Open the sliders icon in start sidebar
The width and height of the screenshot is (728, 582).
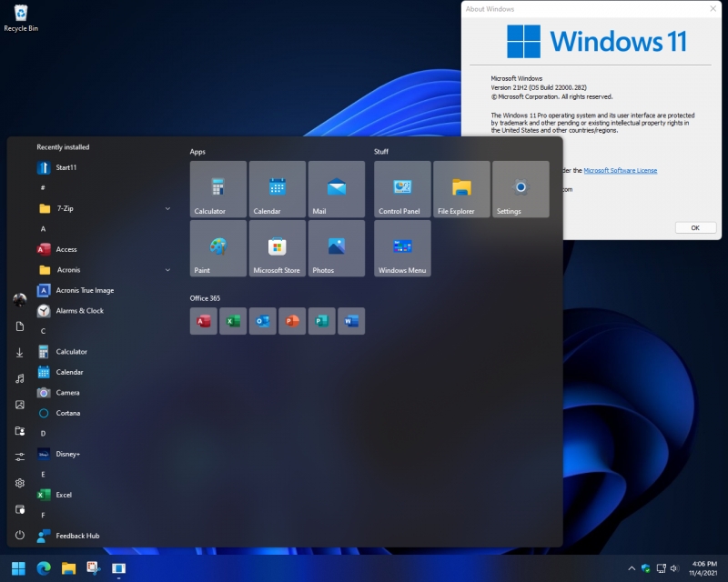[19, 457]
